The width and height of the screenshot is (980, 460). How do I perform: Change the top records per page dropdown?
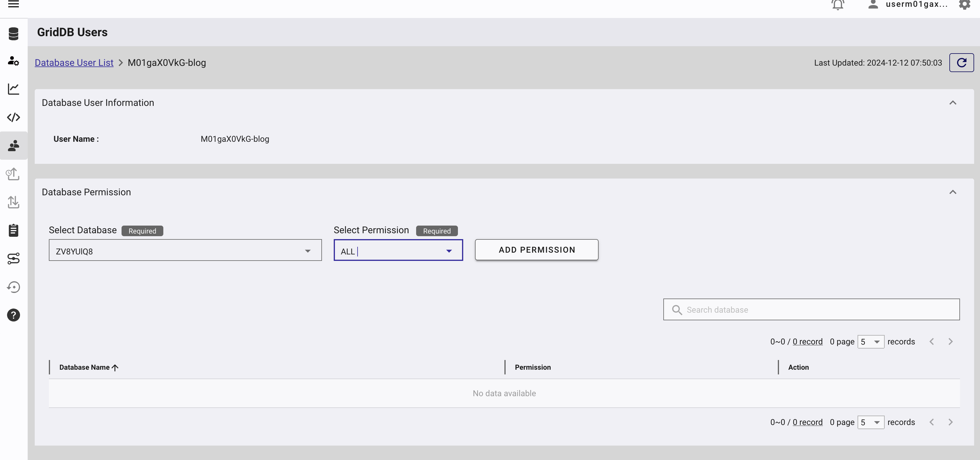[x=871, y=342]
